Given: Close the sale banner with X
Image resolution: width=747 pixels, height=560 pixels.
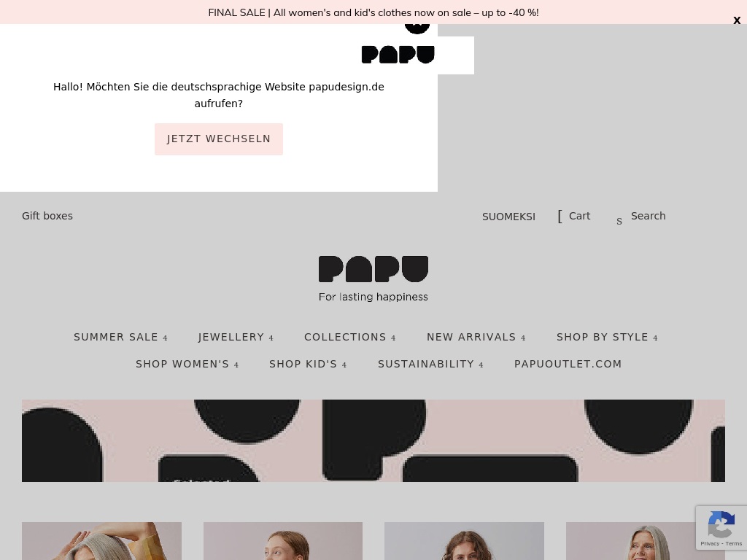Looking at the screenshot, I should (x=737, y=20).
